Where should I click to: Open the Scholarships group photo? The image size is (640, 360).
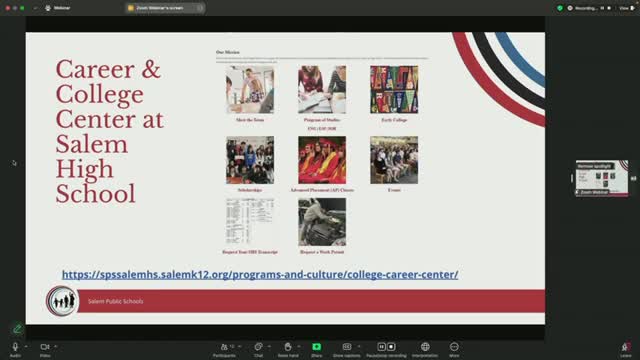[250, 160]
